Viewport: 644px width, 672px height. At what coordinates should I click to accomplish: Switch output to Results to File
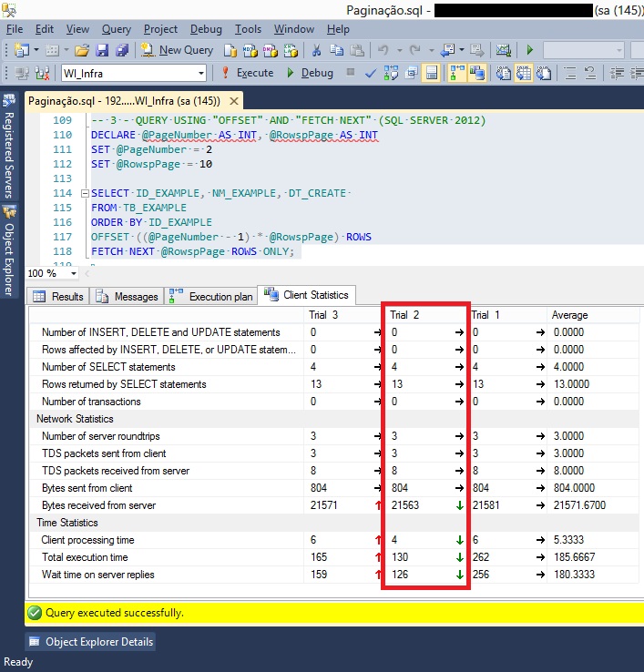coord(544,73)
